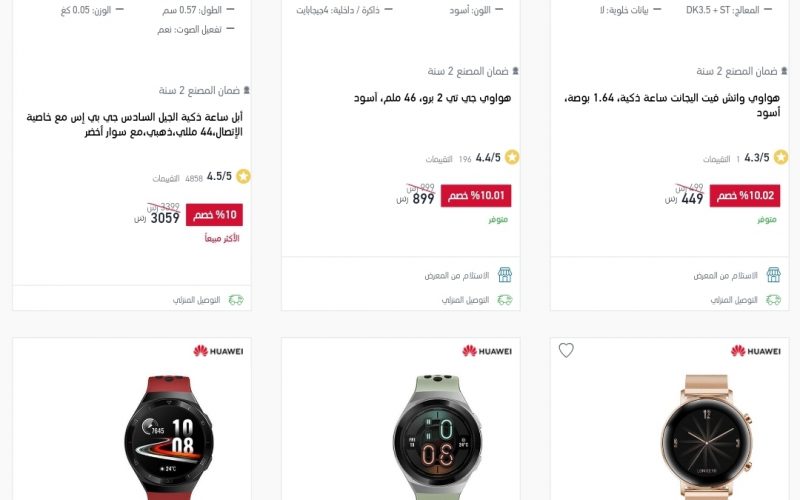
Task: Click the Huawei logo above the red watch
Action: [x=218, y=351]
